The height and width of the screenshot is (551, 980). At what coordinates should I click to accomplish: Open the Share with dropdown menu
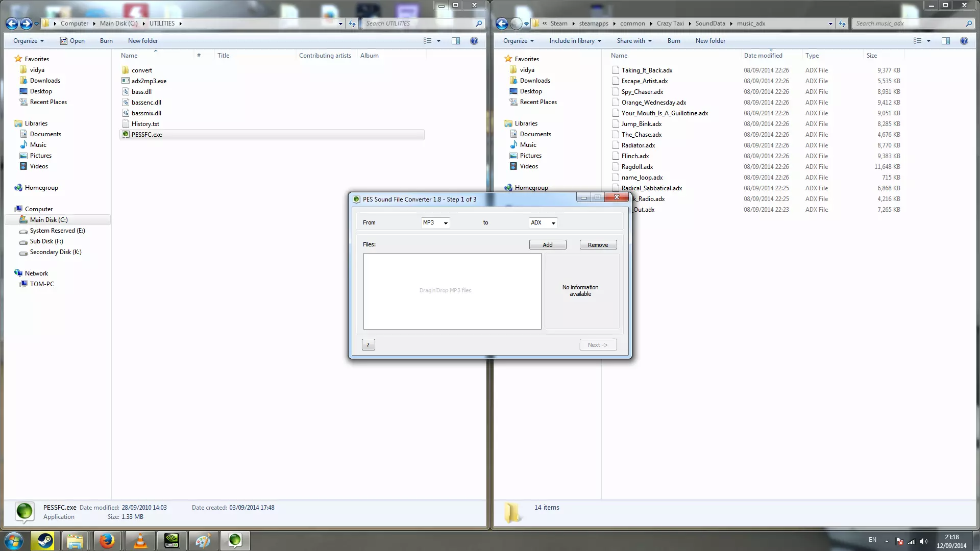pyautogui.click(x=634, y=41)
